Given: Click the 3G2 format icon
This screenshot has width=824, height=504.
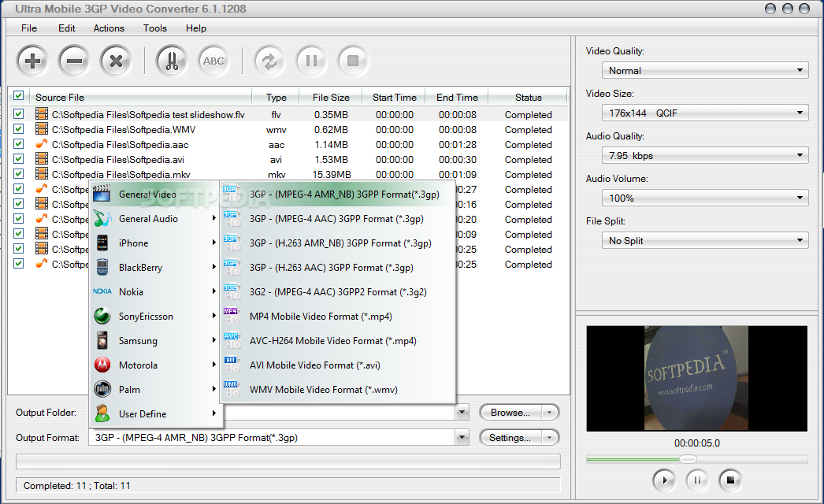Looking at the screenshot, I should coord(232,291).
